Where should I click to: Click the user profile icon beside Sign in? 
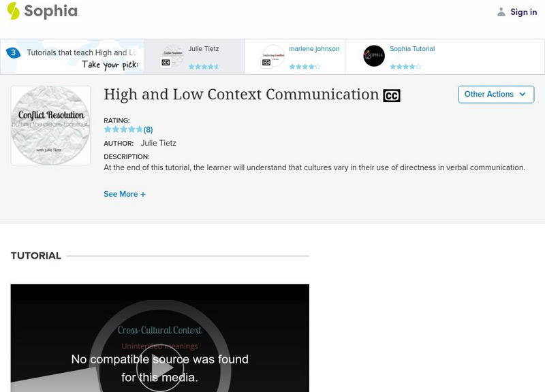[501, 12]
